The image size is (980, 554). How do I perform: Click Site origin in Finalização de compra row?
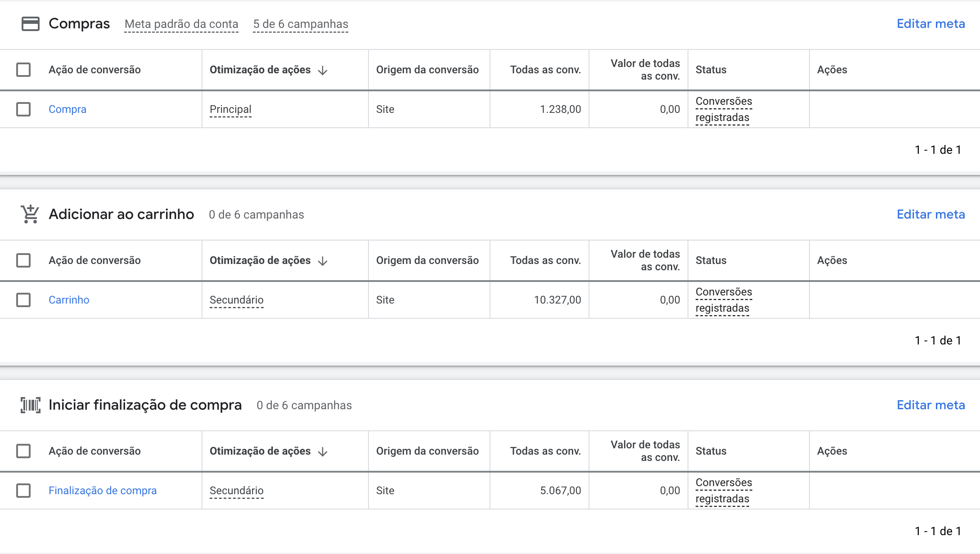[385, 491]
